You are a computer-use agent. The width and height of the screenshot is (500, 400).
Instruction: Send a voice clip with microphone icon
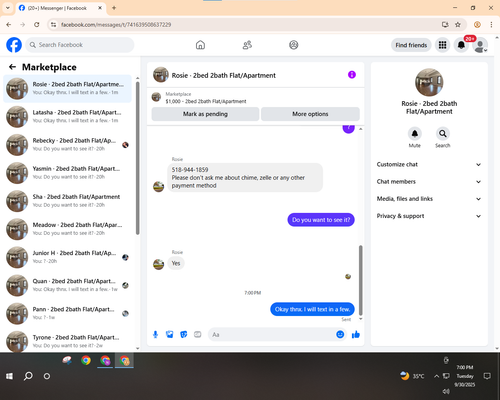tap(155, 334)
